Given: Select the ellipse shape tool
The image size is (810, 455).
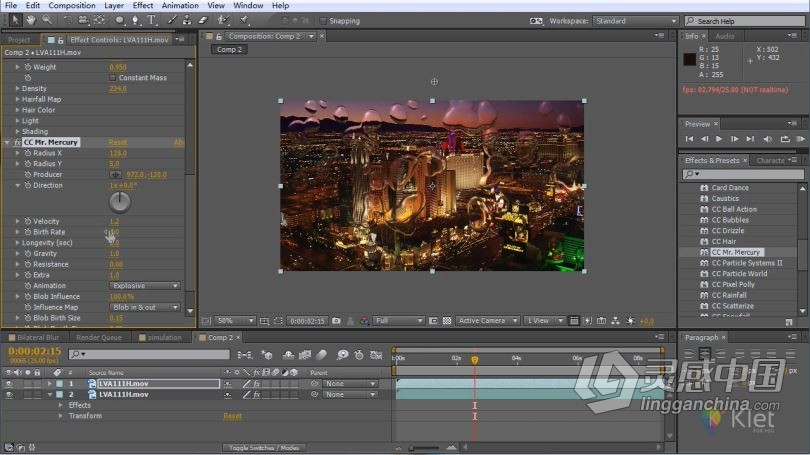Looking at the screenshot, I should click(x=119, y=20).
